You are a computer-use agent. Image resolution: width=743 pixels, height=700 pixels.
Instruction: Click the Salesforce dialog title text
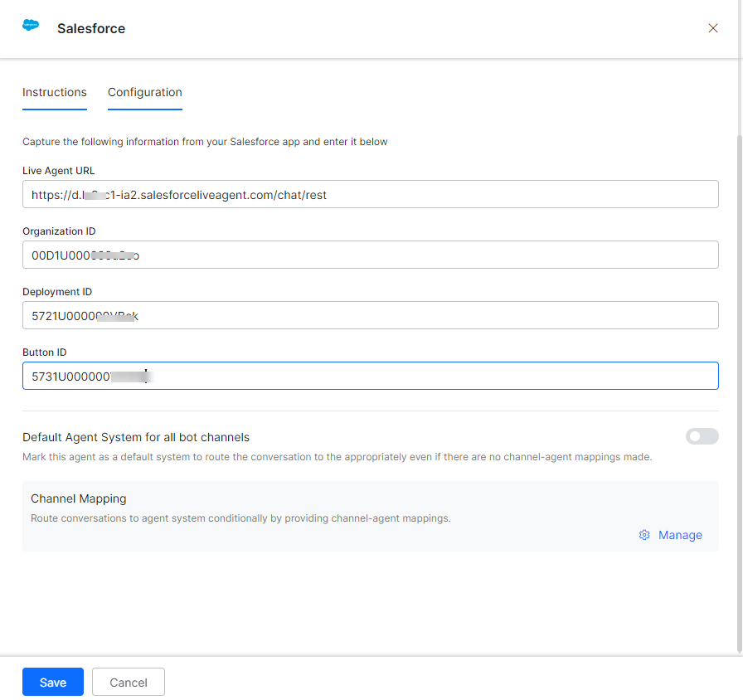pyautogui.click(x=91, y=28)
